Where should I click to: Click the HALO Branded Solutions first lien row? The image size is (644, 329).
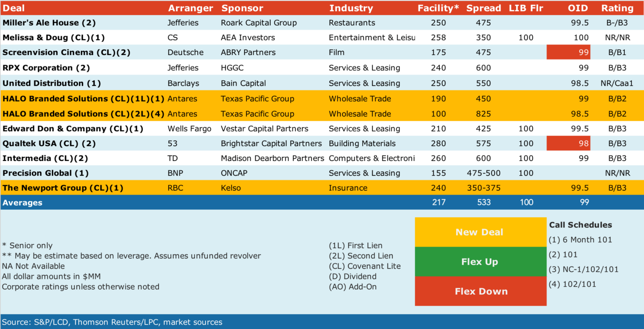tap(322, 98)
